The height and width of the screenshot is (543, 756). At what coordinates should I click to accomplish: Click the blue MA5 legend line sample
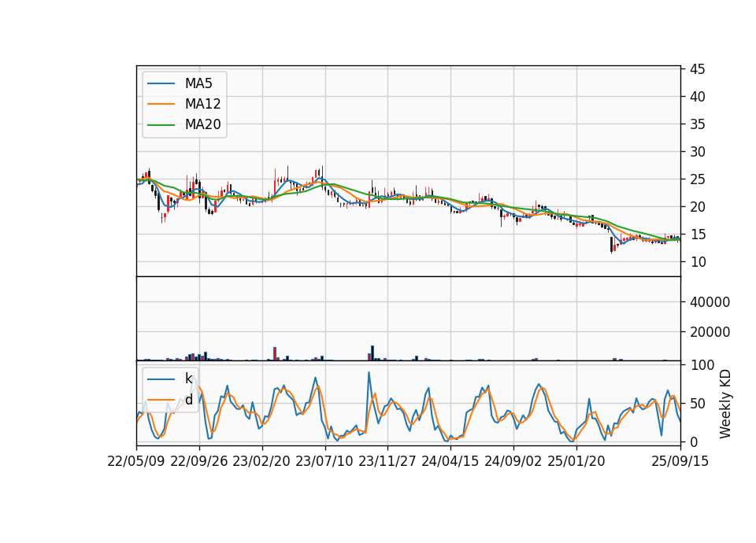pyautogui.click(x=161, y=84)
